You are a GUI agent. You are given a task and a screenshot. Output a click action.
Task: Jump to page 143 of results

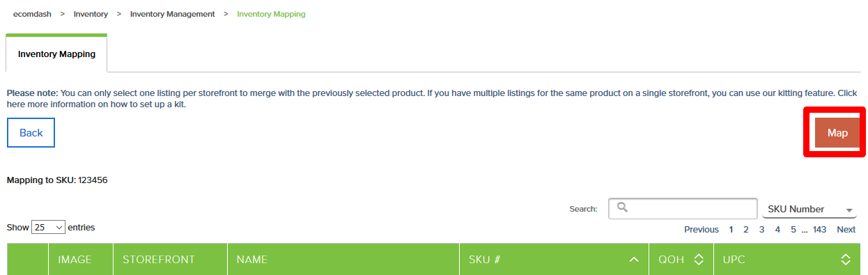[x=819, y=230]
